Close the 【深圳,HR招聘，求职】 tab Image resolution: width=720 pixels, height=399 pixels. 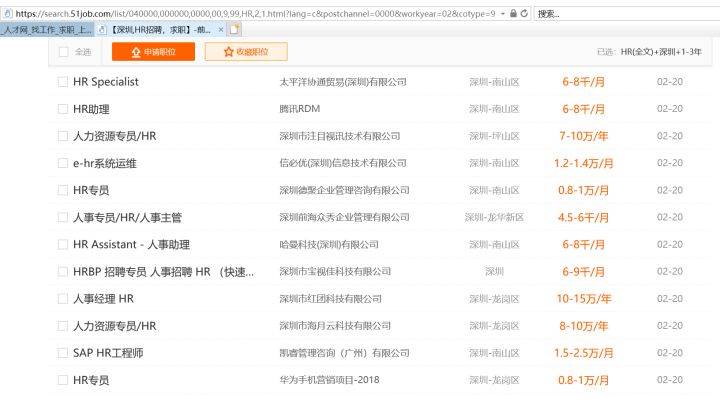[x=221, y=30]
